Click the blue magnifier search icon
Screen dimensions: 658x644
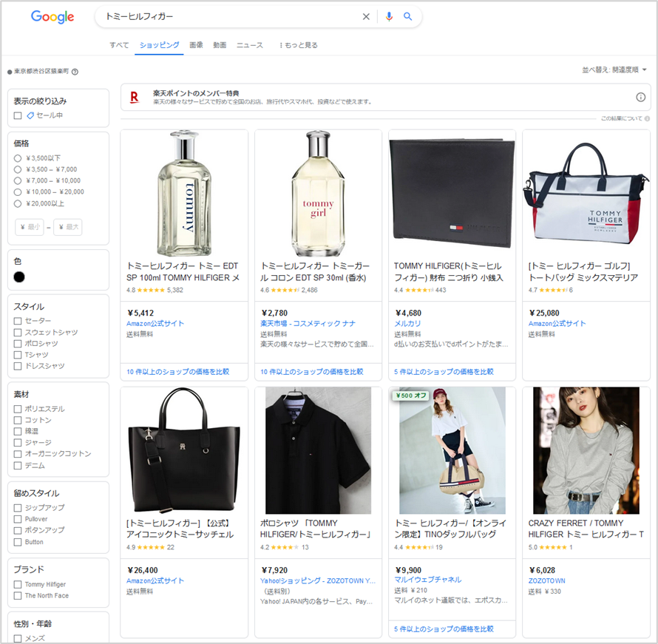click(x=407, y=16)
